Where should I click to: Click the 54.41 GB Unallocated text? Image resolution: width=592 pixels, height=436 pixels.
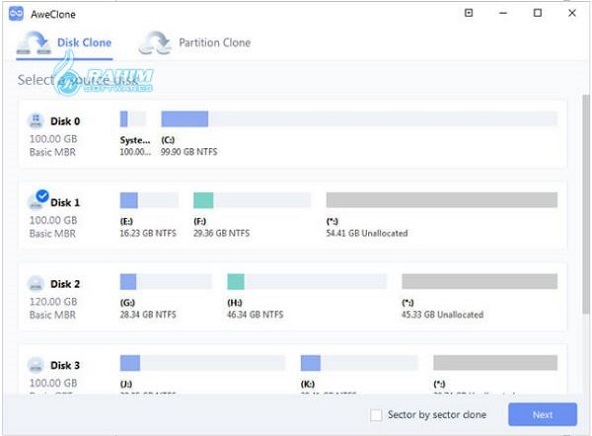[x=367, y=233]
